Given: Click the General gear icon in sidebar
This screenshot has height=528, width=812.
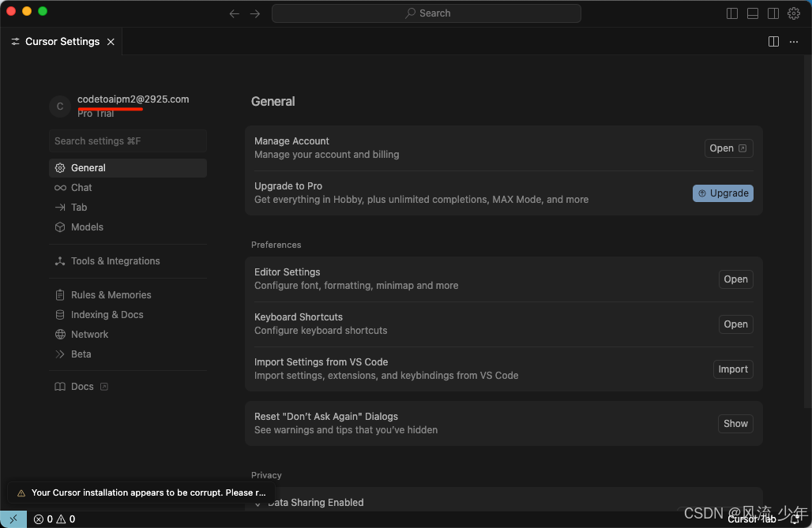Looking at the screenshot, I should [60, 168].
